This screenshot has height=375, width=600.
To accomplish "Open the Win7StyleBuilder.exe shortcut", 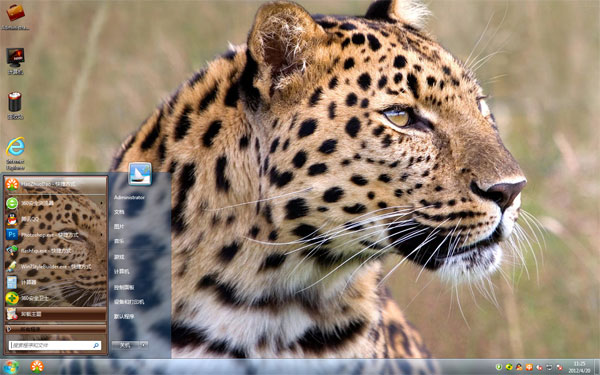I will [55, 266].
